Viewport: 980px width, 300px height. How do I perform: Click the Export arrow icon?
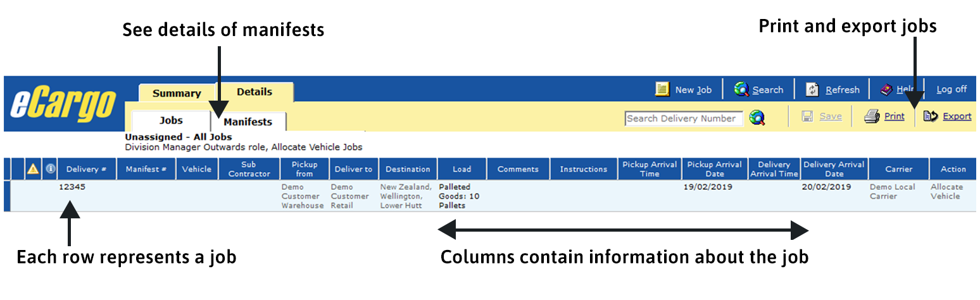(x=931, y=116)
